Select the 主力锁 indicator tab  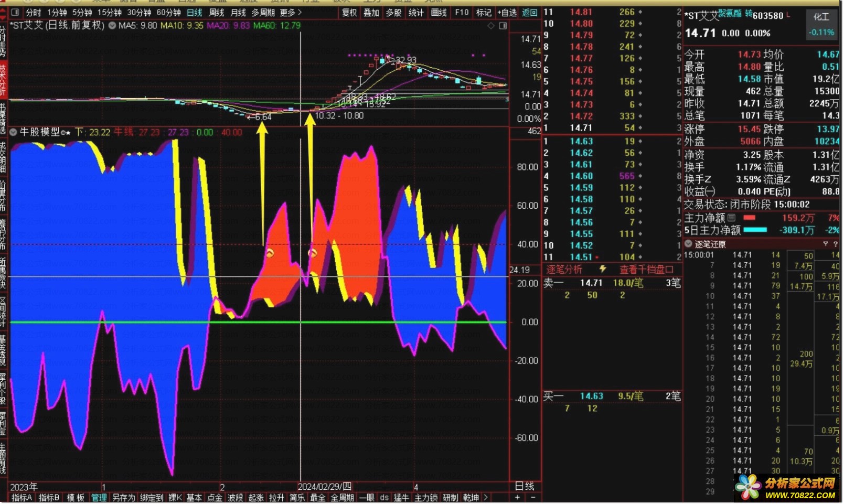click(426, 498)
